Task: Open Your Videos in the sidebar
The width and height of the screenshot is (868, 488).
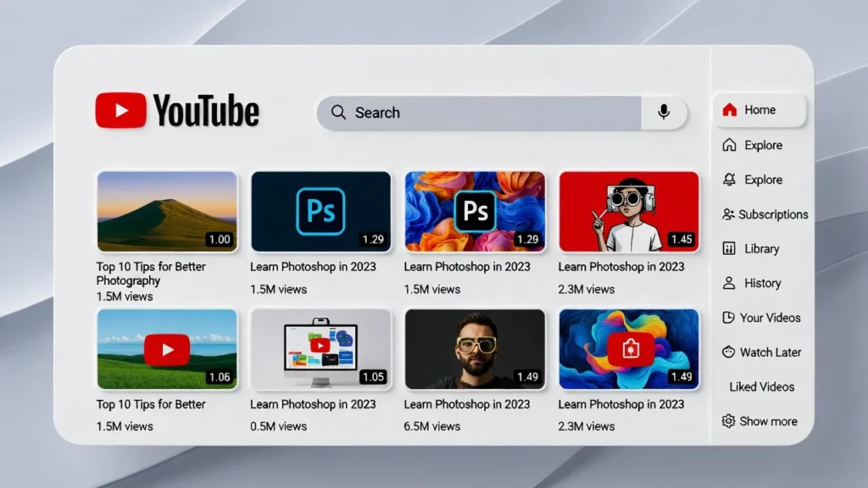Action: (761, 318)
